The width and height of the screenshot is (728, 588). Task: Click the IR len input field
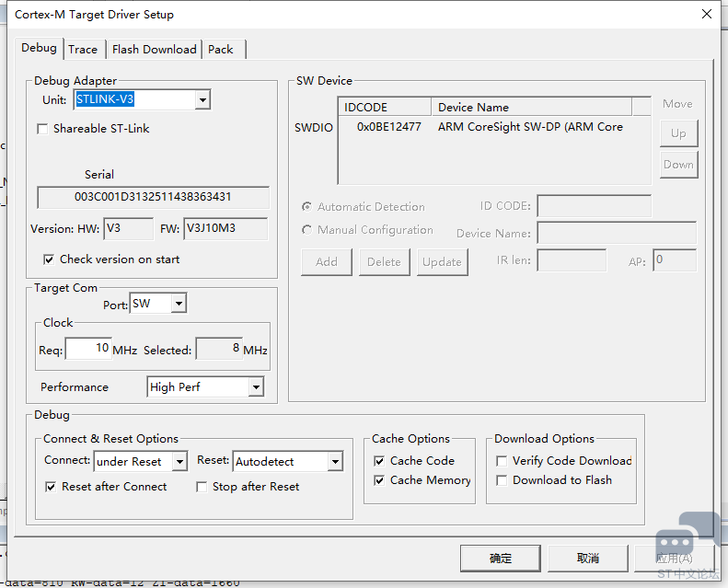pyautogui.click(x=572, y=260)
